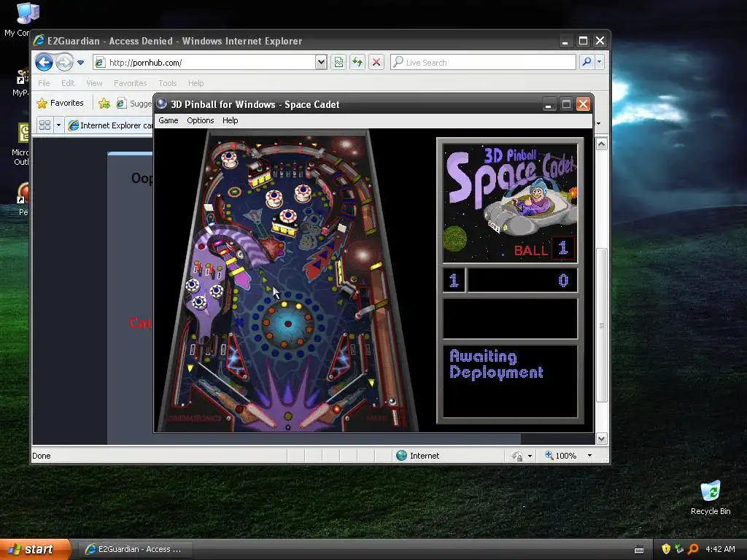Click the Internet zone globe icon
Screen dimensions: 747x560
pyautogui.click(x=402, y=456)
